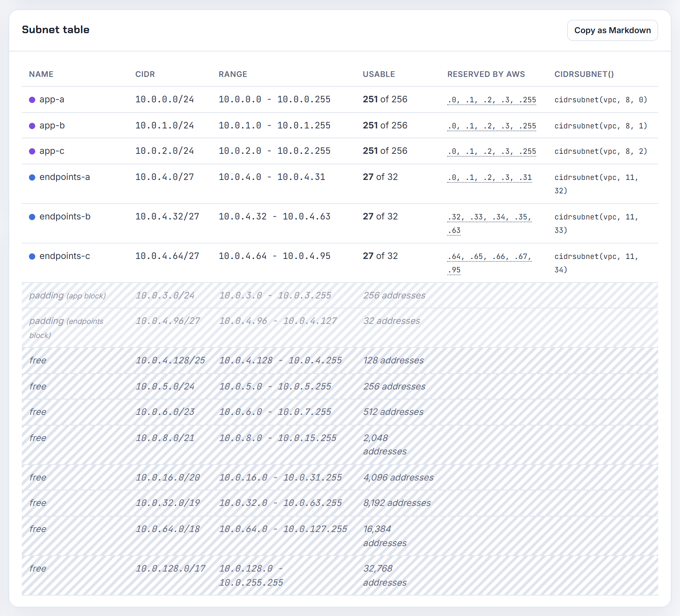The width and height of the screenshot is (680, 616).
Task: Click the free CIDR '10.0.4.128/25'
Action: (x=170, y=361)
